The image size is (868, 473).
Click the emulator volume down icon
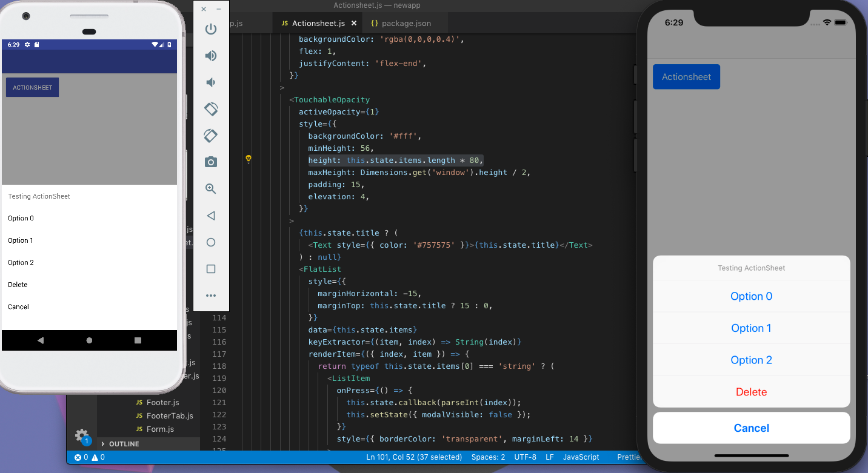click(x=211, y=82)
